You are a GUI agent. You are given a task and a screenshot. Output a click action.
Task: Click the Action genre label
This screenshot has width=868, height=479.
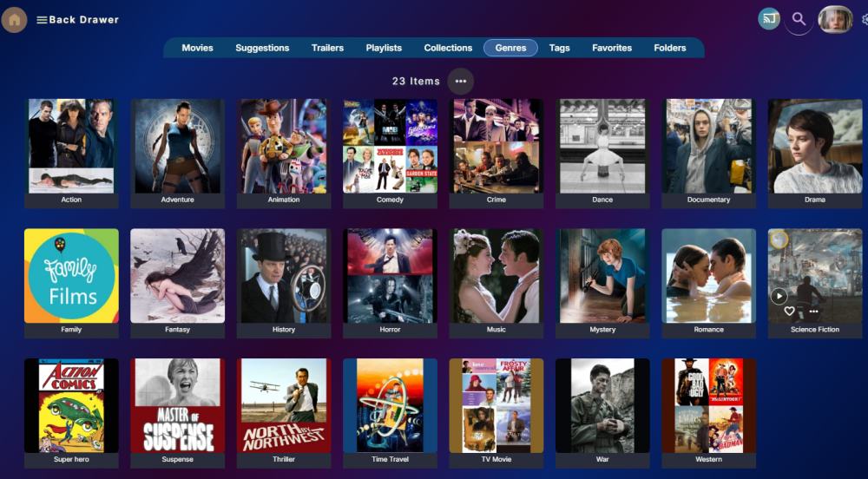pyautogui.click(x=71, y=200)
